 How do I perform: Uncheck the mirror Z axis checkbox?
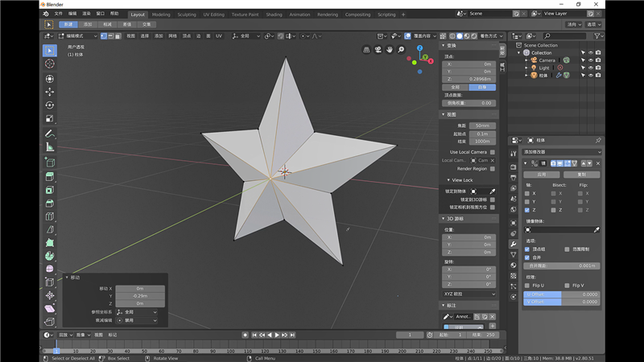click(x=527, y=210)
